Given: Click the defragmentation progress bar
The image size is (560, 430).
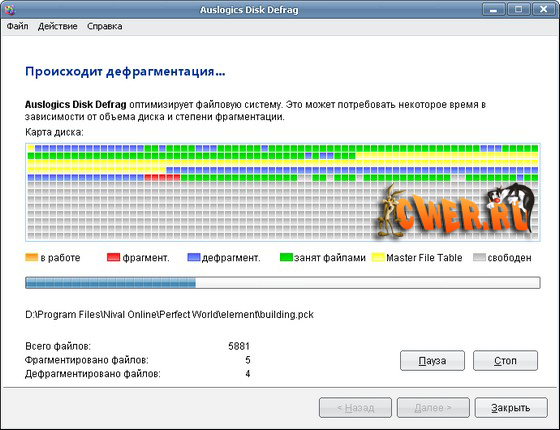Looking at the screenshot, I should click(283, 283).
